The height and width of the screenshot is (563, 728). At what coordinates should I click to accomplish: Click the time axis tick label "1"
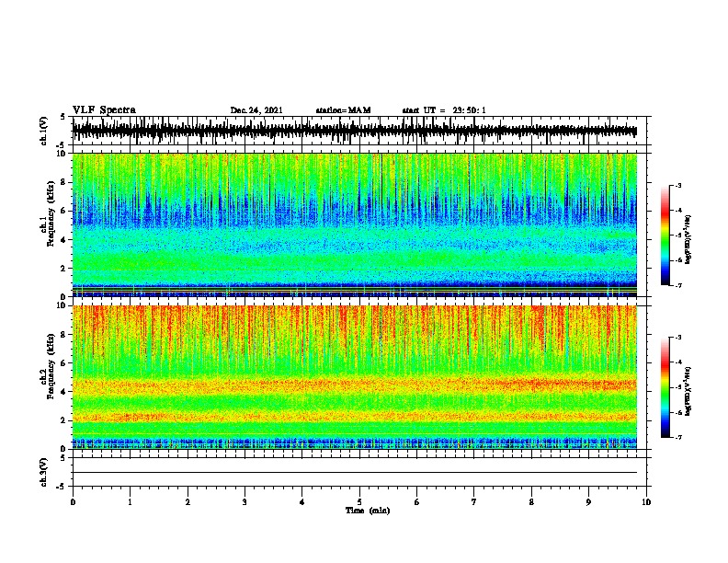(130, 502)
